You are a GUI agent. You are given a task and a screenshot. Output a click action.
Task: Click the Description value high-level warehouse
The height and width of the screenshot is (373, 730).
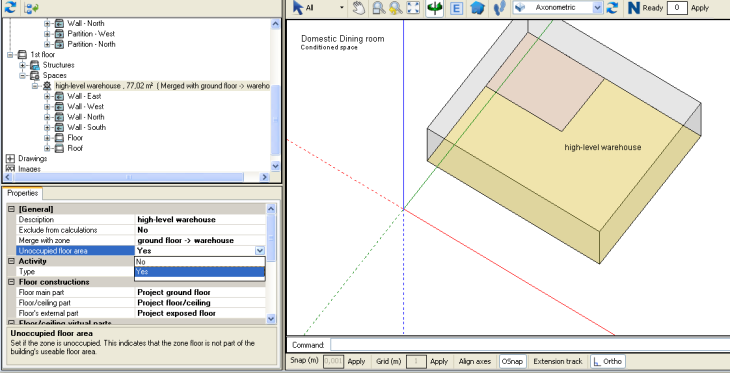tap(176, 220)
